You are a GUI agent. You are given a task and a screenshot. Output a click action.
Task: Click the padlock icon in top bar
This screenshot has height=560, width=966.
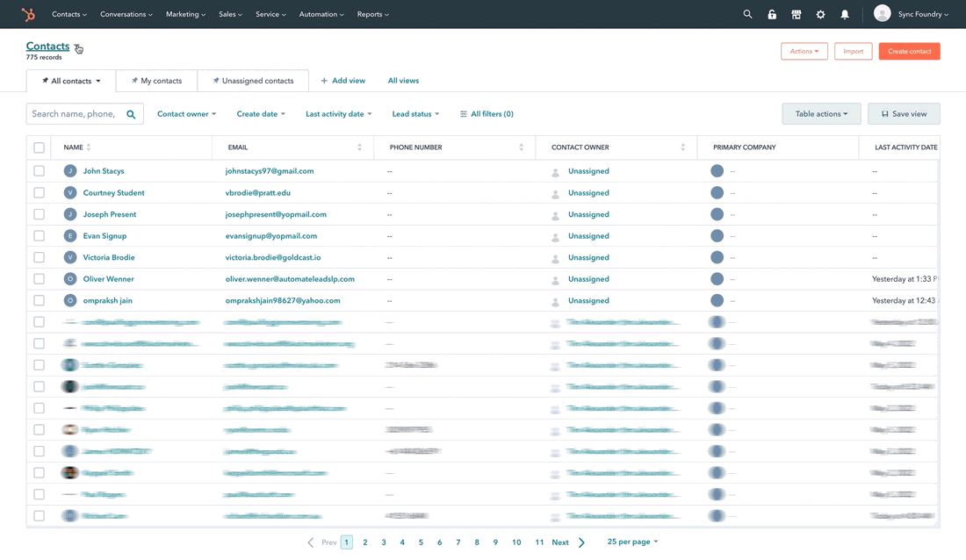click(x=772, y=14)
